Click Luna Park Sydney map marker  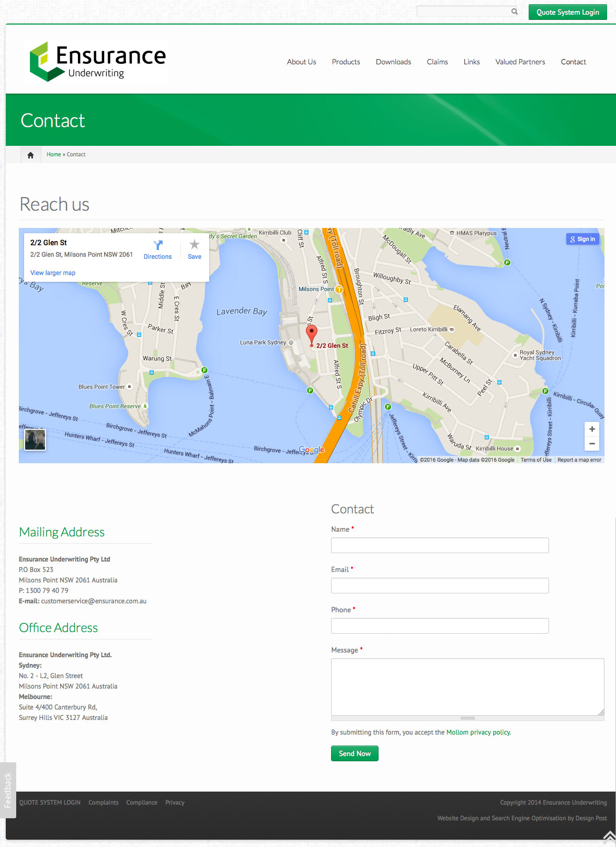click(x=291, y=342)
